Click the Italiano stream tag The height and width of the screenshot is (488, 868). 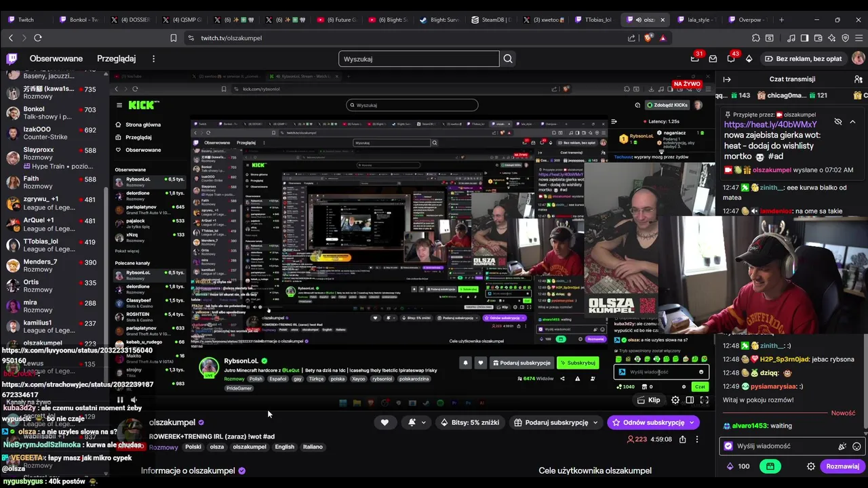(x=313, y=447)
